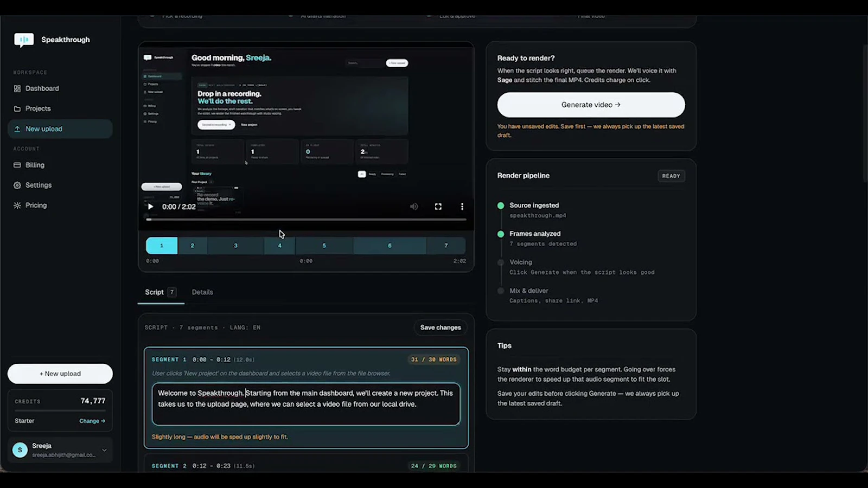Open video player more options menu
The width and height of the screenshot is (868, 488).
[462, 207]
